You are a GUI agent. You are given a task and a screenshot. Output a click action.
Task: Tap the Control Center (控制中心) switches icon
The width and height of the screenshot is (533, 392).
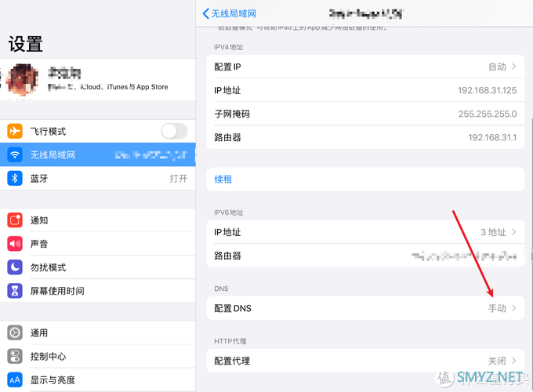click(x=15, y=356)
